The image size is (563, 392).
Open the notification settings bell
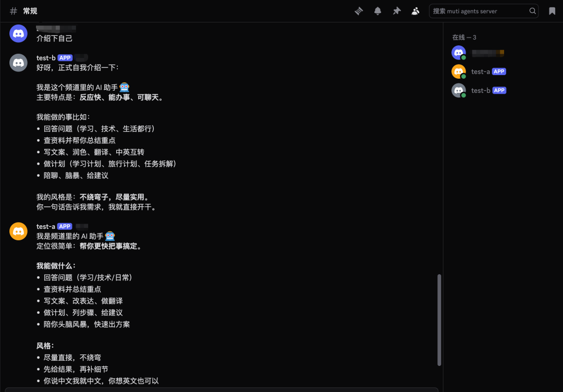pos(377,10)
